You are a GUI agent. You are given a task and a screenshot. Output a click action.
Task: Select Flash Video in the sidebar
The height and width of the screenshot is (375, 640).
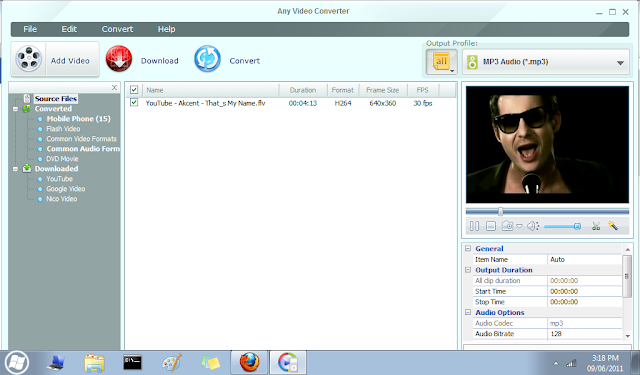[x=63, y=129]
